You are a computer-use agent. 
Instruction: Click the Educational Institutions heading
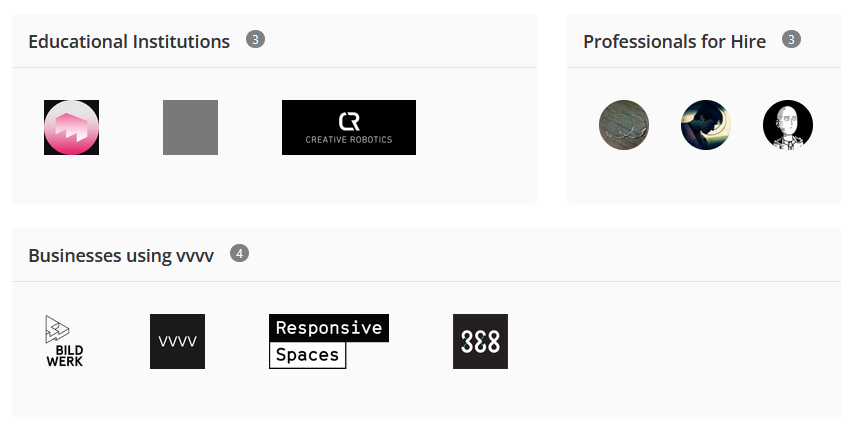[x=129, y=41]
